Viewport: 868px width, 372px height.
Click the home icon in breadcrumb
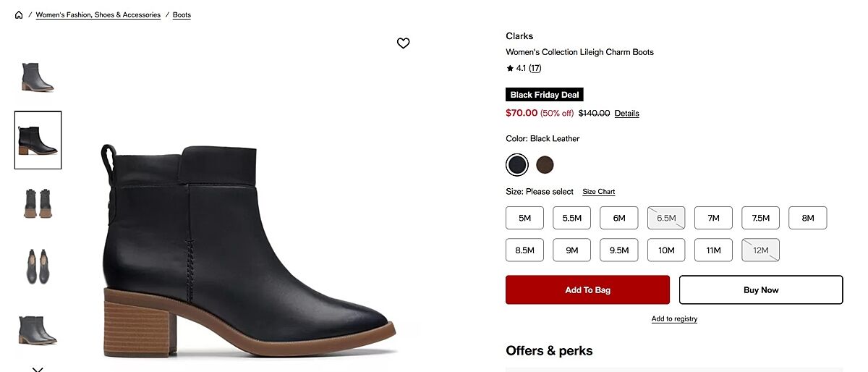(19, 15)
